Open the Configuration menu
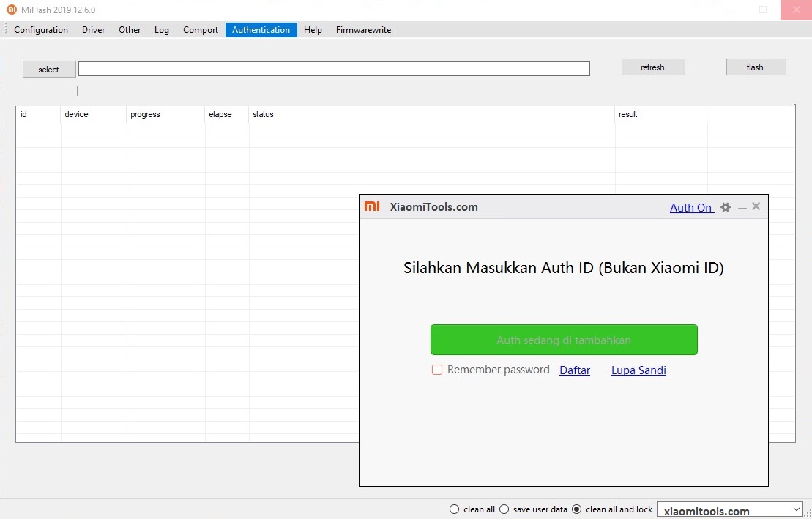The height and width of the screenshot is (519, 812). tap(41, 30)
